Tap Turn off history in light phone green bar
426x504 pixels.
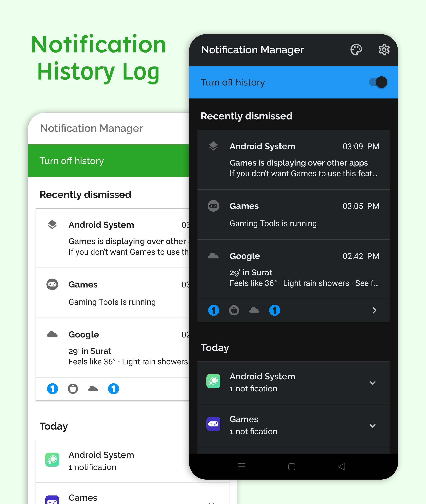pyautogui.click(x=72, y=161)
